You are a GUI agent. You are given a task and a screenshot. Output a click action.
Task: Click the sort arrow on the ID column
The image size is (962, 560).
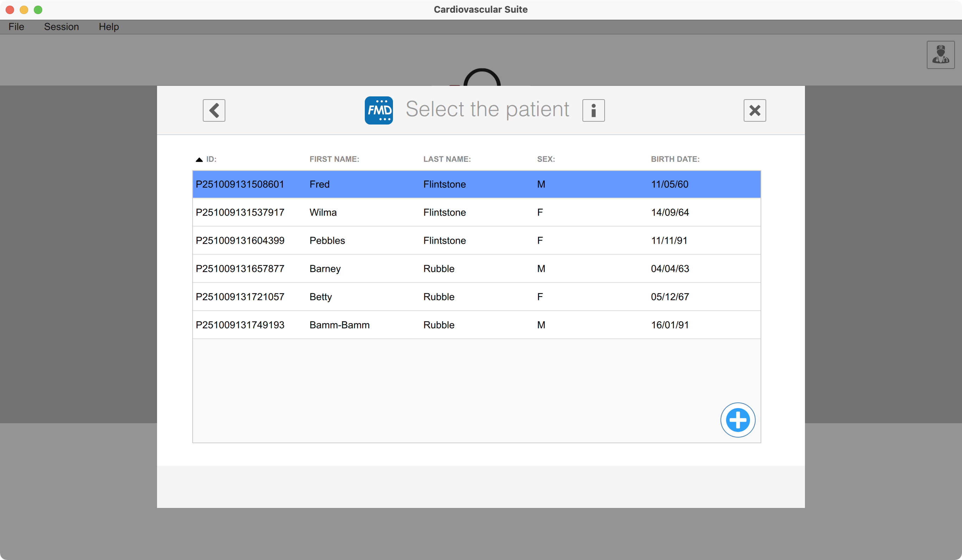coord(199,159)
